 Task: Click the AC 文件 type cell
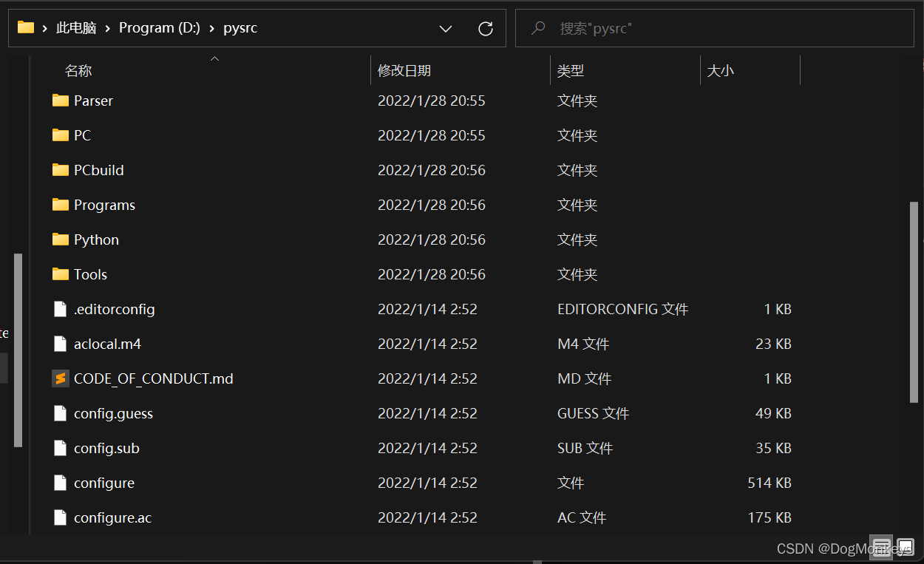click(582, 517)
